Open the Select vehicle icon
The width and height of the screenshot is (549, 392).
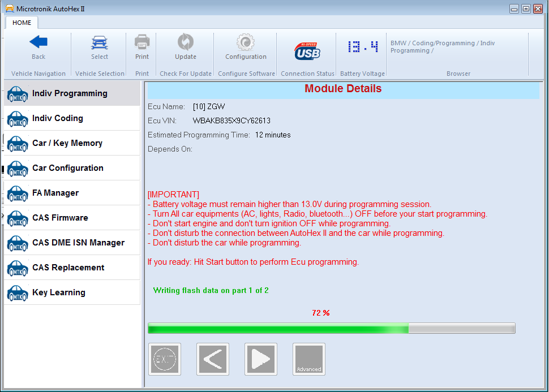tap(100, 42)
